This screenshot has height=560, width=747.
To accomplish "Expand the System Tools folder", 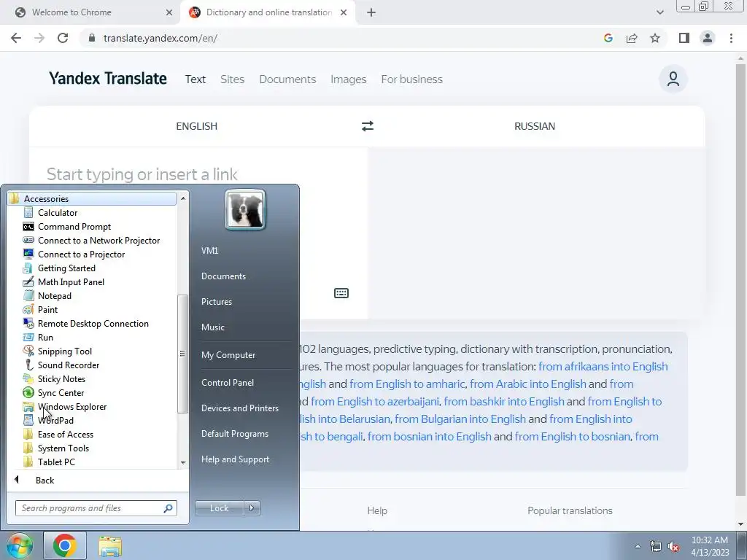I will (x=63, y=448).
